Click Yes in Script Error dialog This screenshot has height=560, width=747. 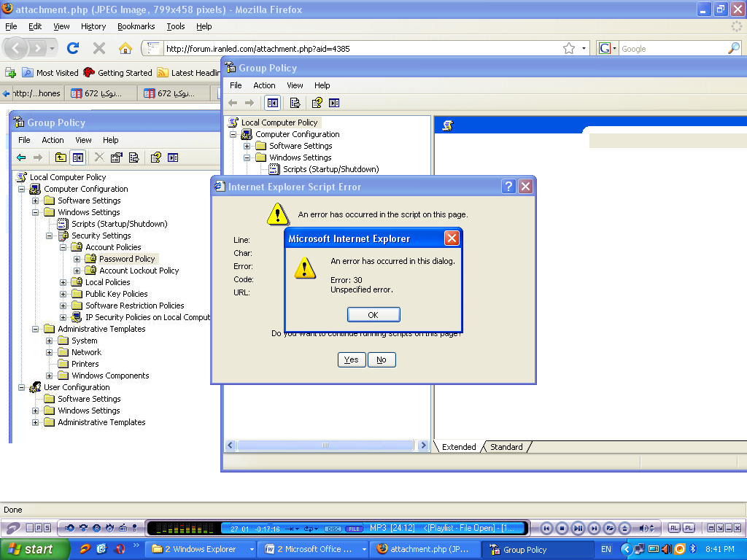[352, 359]
